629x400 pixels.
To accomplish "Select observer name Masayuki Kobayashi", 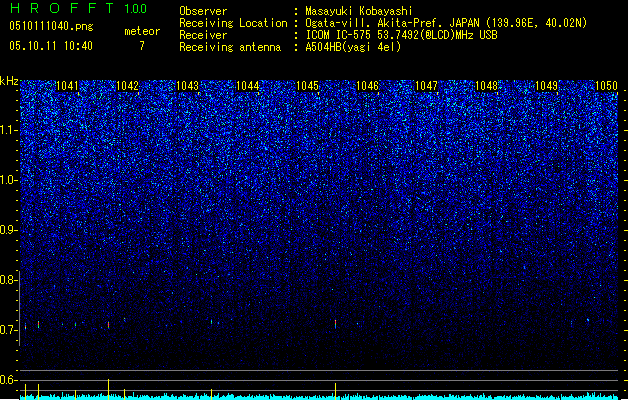I will click(359, 11).
